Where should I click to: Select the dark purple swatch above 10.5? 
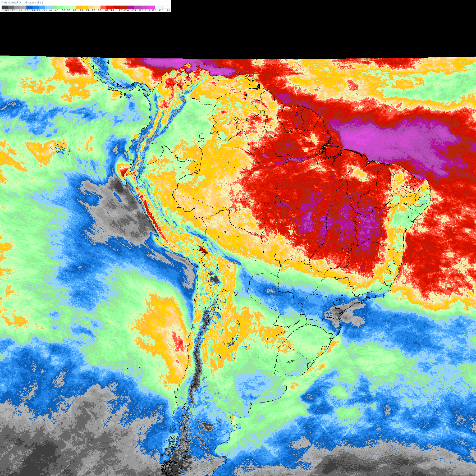pyautogui.click(x=131, y=7)
